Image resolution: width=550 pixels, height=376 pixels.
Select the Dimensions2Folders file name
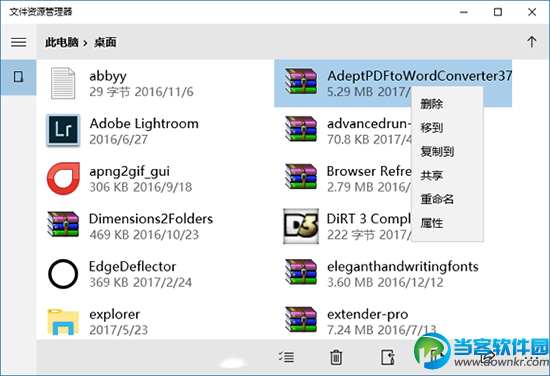tap(151, 219)
